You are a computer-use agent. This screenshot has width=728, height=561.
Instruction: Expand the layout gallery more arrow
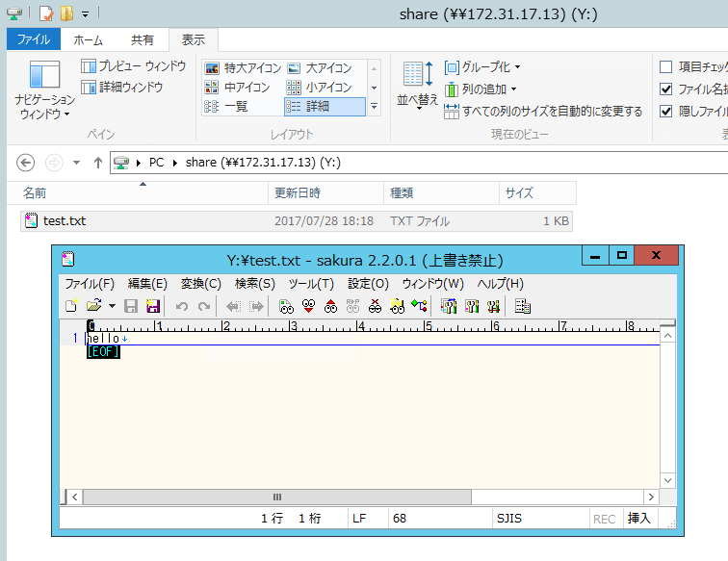pyautogui.click(x=375, y=106)
